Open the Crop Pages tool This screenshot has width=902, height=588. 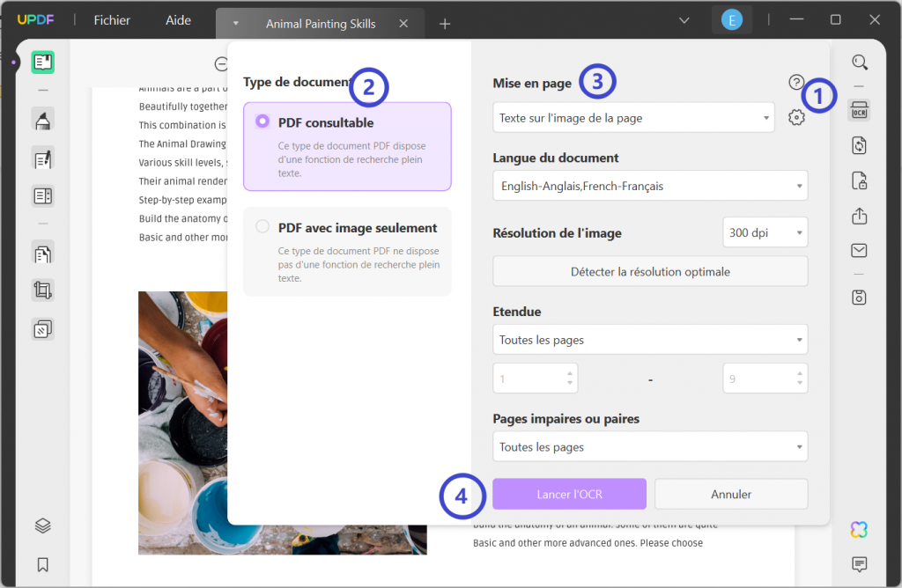42,290
